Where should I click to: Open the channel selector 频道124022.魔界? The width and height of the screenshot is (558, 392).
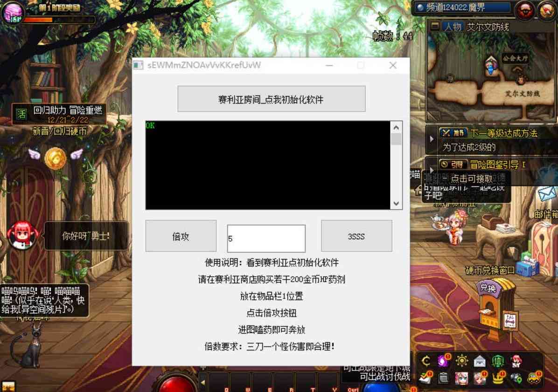[462, 7]
